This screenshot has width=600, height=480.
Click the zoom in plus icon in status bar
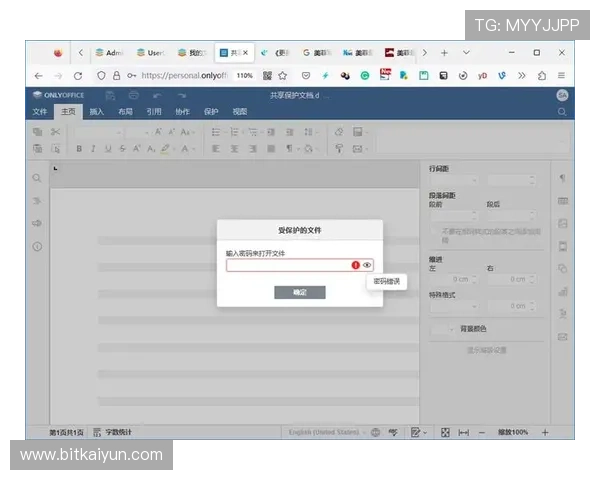tap(545, 432)
